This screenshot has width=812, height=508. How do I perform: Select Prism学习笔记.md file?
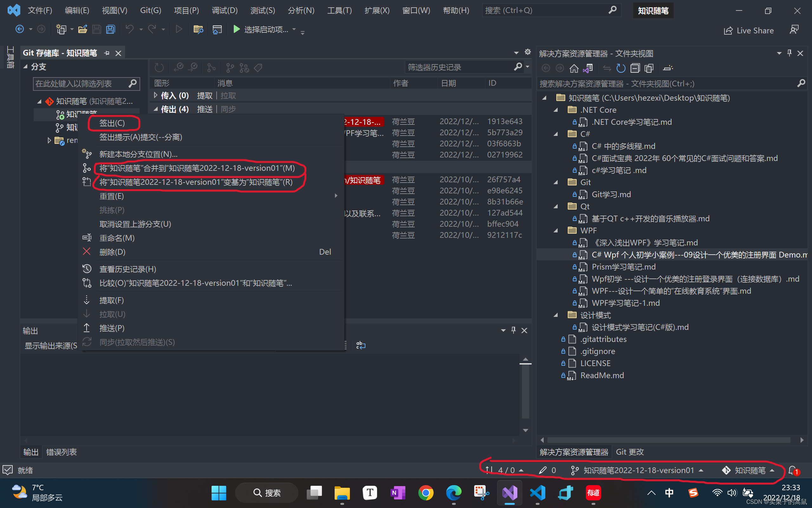click(x=623, y=267)
